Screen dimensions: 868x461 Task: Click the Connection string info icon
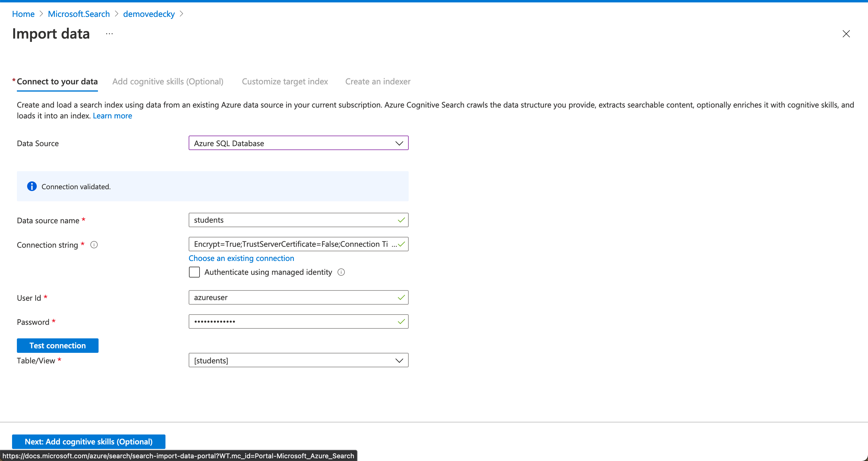[94, 245]
